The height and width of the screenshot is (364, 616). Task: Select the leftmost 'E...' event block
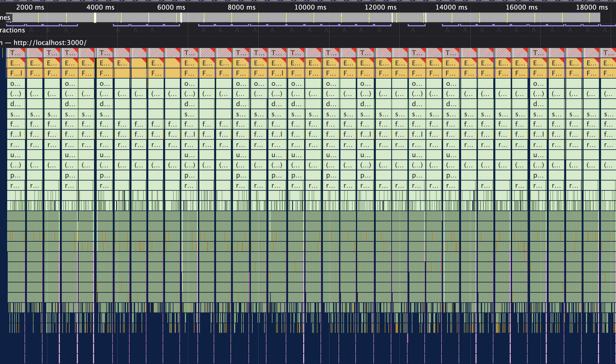point(15,63)
